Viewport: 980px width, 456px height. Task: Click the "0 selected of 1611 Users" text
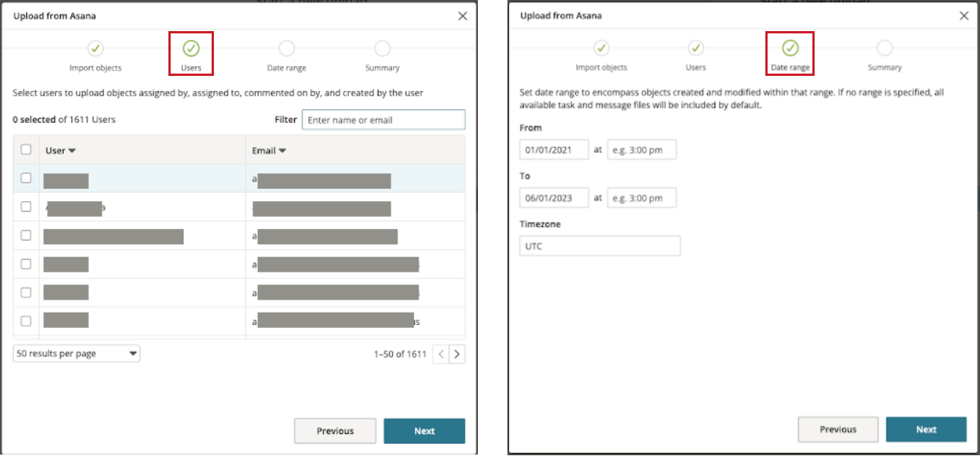tap(64, 120)
